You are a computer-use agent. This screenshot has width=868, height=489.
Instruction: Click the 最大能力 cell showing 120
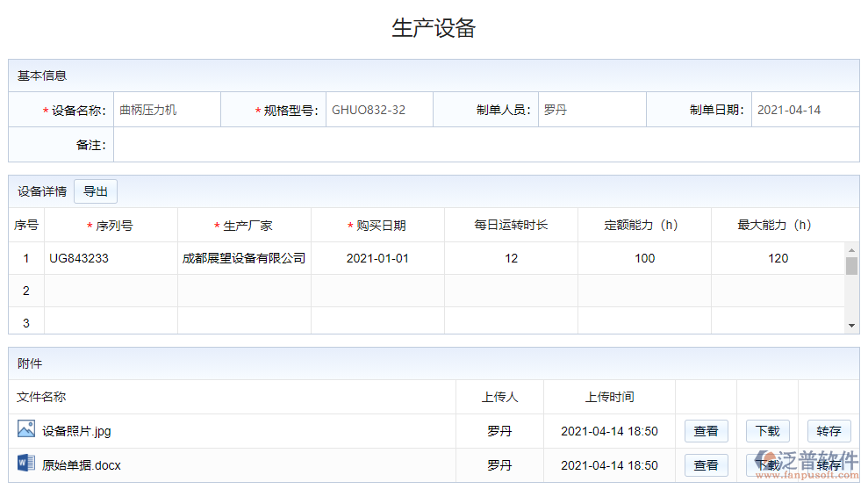(778, 258)
